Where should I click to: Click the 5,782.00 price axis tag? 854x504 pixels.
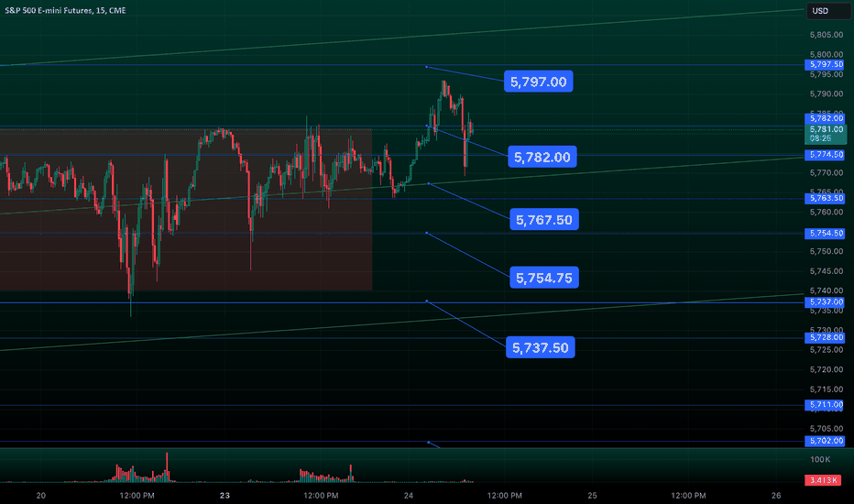point(825,118)
